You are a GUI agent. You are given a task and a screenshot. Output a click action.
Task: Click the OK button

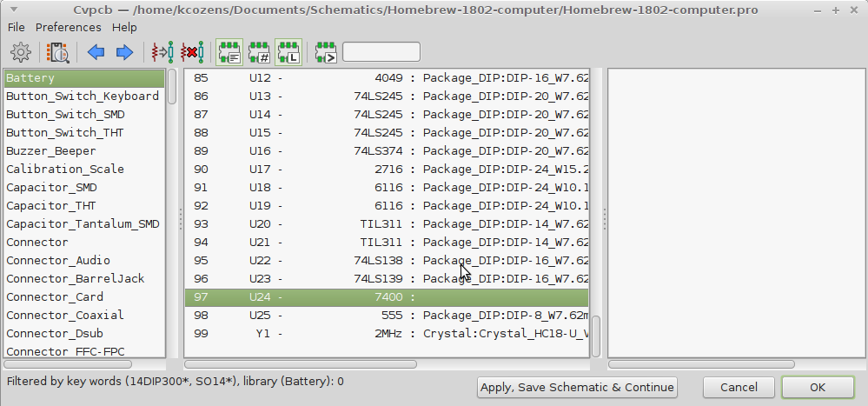click(818, 387)
